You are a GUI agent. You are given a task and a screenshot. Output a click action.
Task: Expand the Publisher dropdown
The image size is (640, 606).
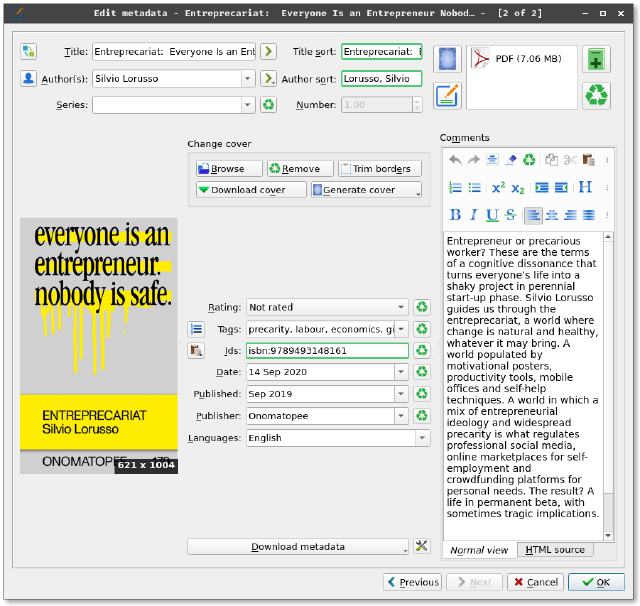[401, 416]
